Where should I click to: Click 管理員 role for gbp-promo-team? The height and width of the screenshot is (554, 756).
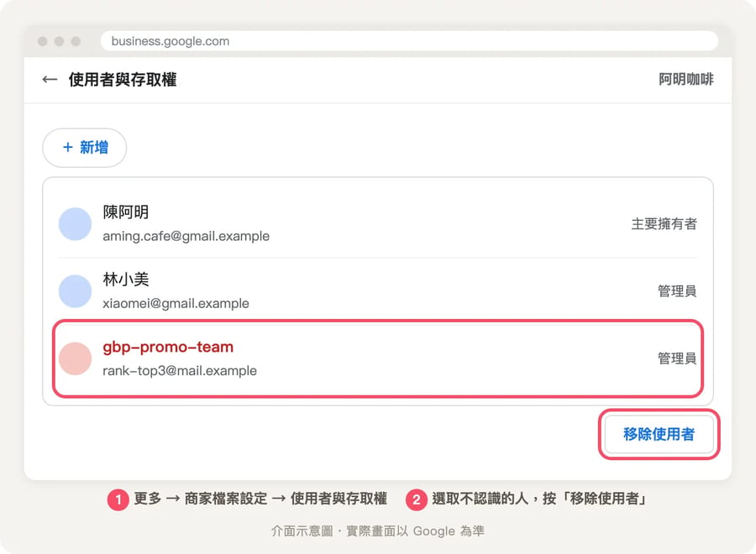point(677,358)
